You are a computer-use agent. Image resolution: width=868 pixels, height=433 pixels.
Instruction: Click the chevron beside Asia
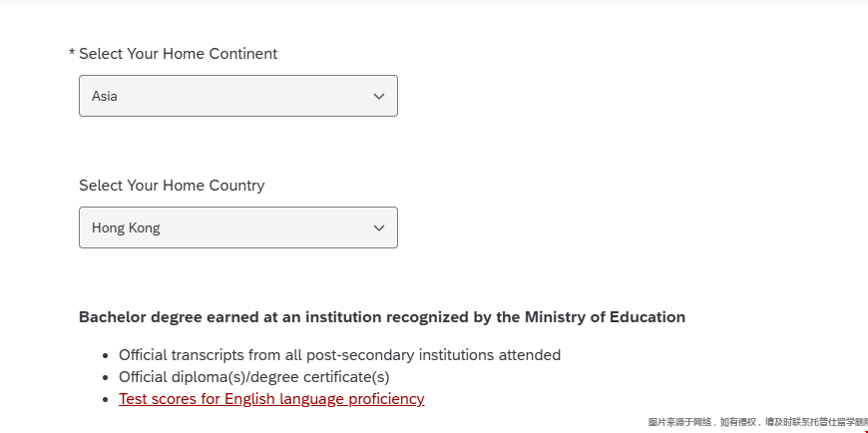pos(379,97)
